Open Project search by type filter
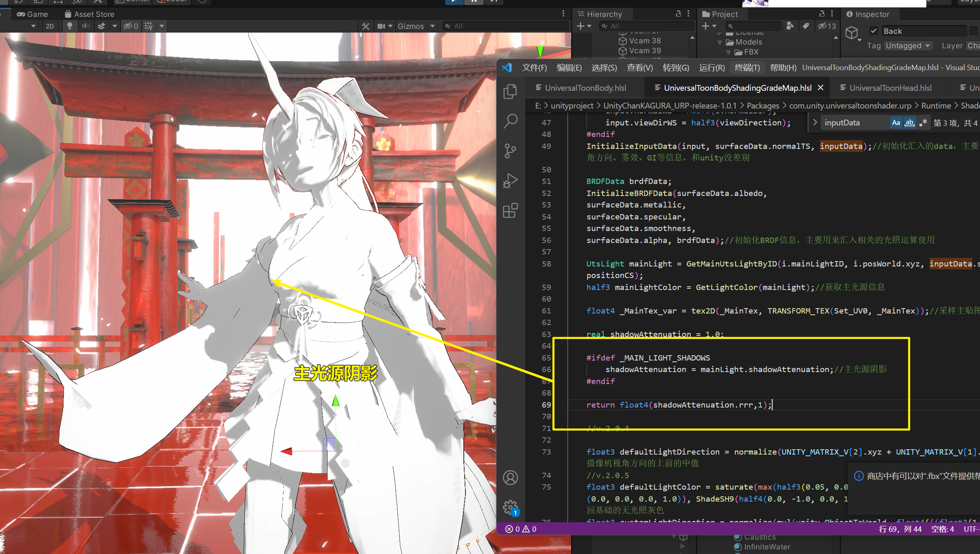The height and width of the screenshot is (554, 980). (x=790, y=26)
